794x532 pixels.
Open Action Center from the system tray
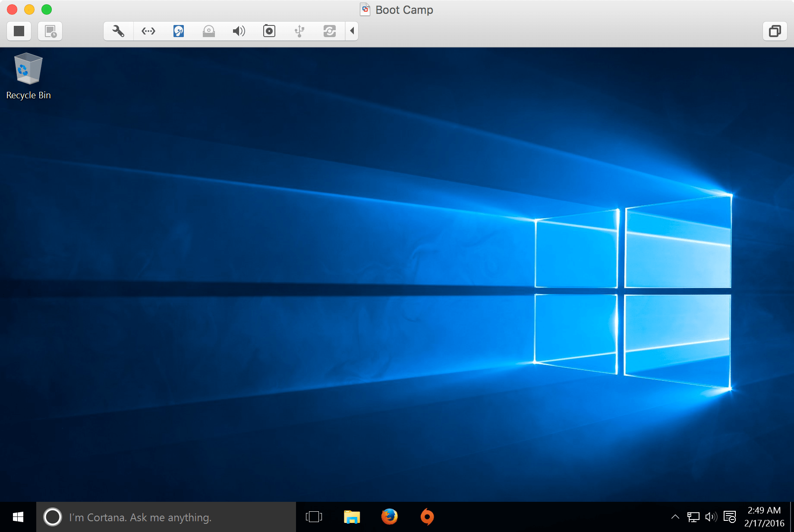[x=730, y=517]
